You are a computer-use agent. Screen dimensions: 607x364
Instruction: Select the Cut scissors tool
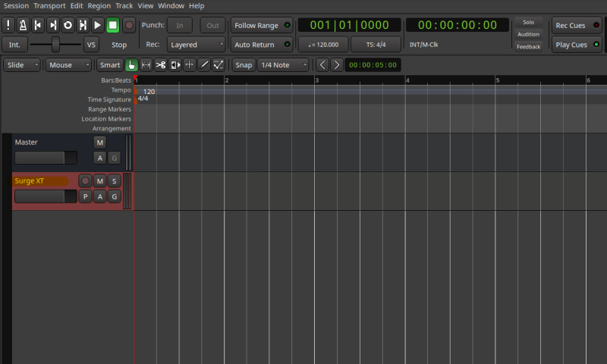click(160, 65)
